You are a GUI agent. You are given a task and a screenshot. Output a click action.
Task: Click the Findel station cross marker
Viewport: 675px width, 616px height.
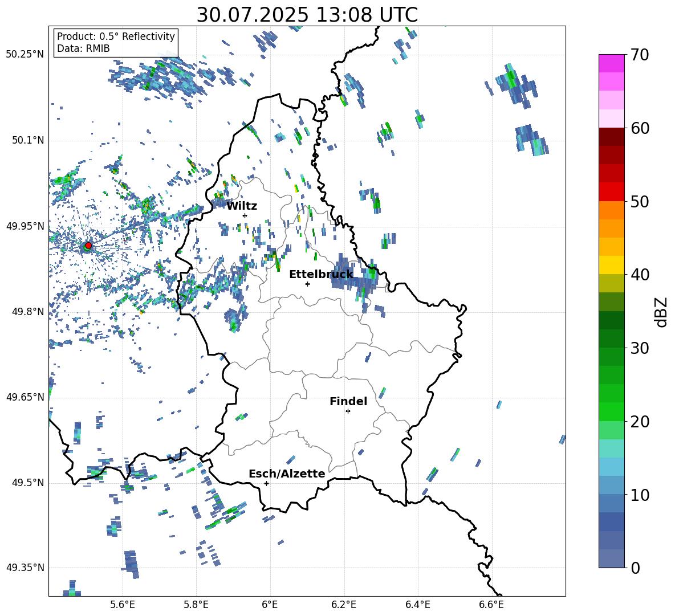point(348,411)
